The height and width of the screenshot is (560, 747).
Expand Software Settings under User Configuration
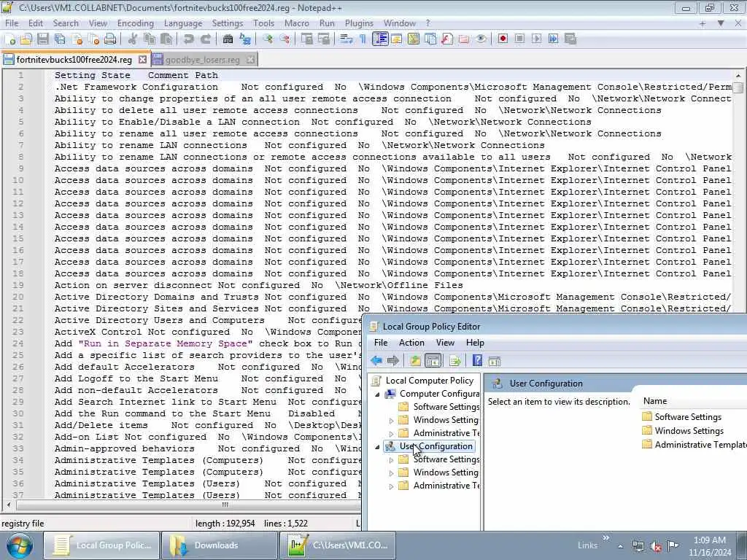click(x=391, y=459)
